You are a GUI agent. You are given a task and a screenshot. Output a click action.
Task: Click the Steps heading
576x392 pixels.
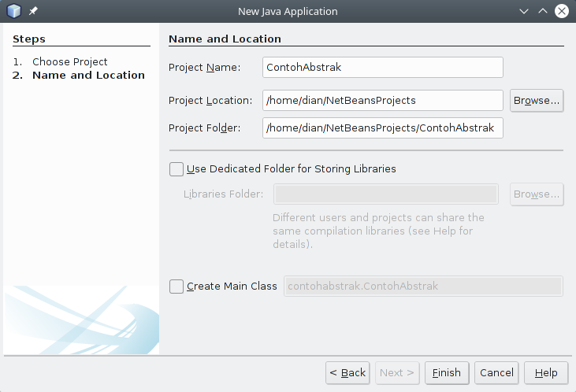pyautogui.click(x=29, y=39)
